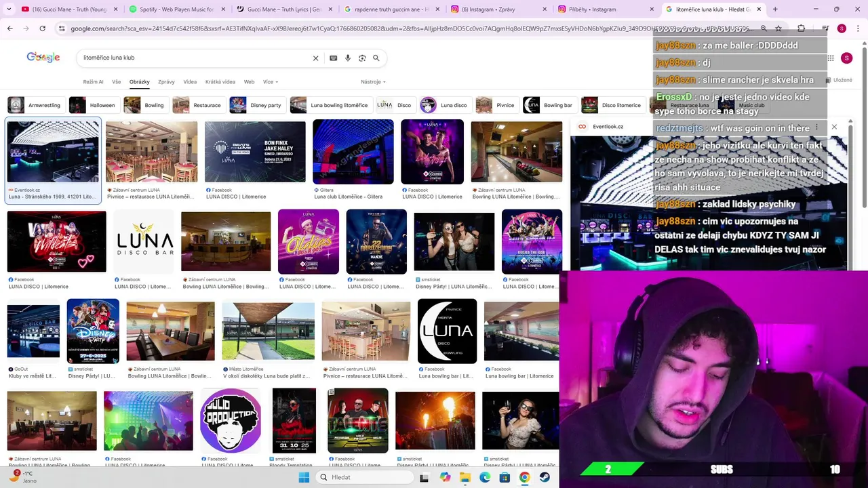Open the Julio Production logo thumbnail

tap(231, 420)
